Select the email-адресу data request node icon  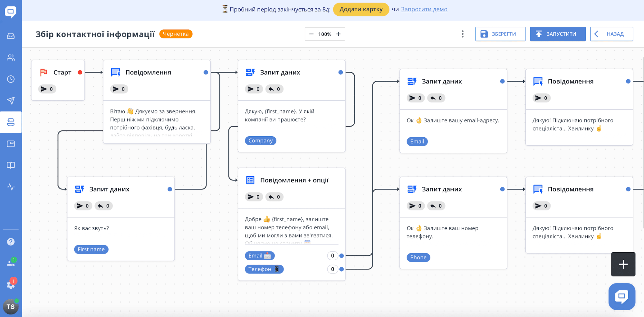[412, 82]
